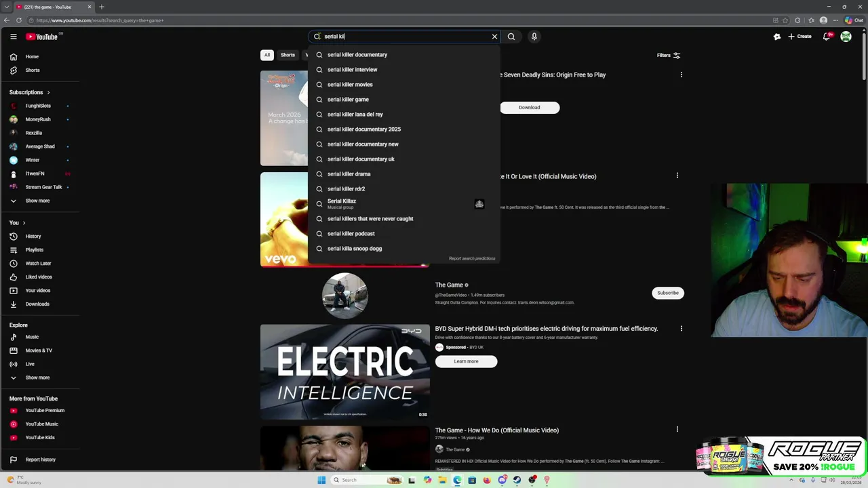Screen dimensions: 868x488
Task: Click the Download button on the ad
Action: 530,107
